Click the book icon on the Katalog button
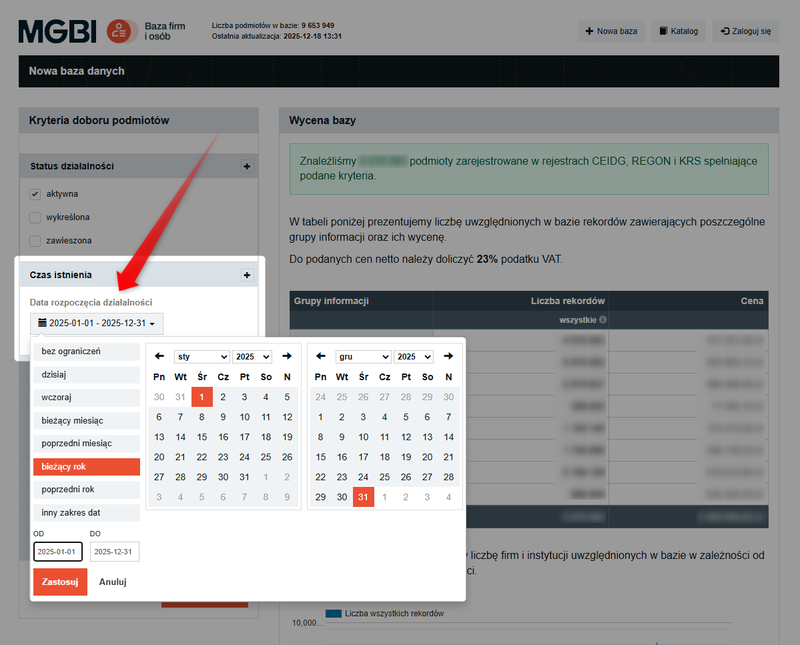800x645 pixels. 661,31
